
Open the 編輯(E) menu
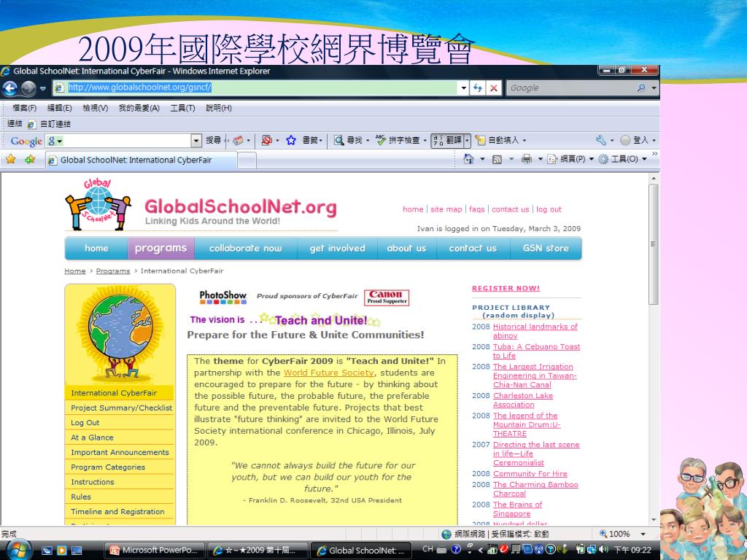coord(60,108)
